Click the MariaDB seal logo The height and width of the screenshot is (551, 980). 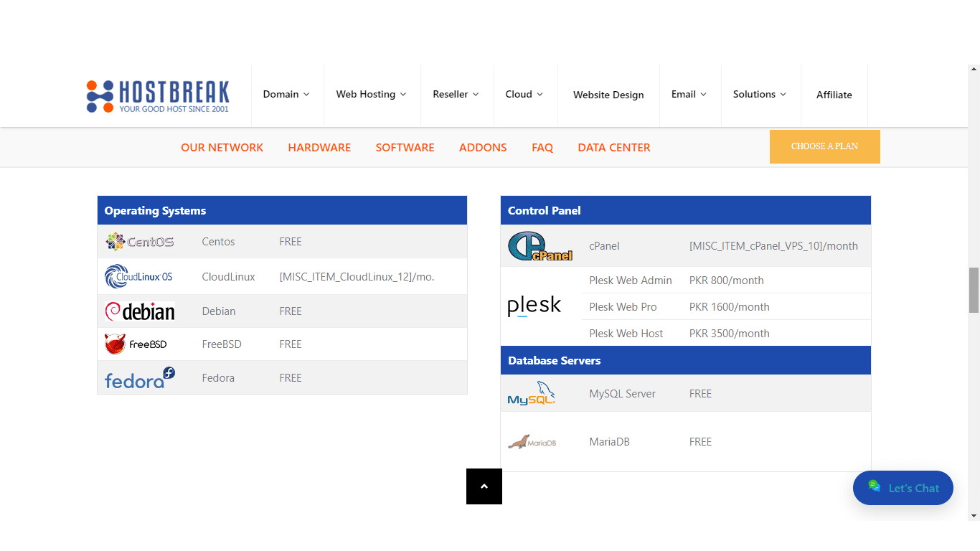(532, 442)
